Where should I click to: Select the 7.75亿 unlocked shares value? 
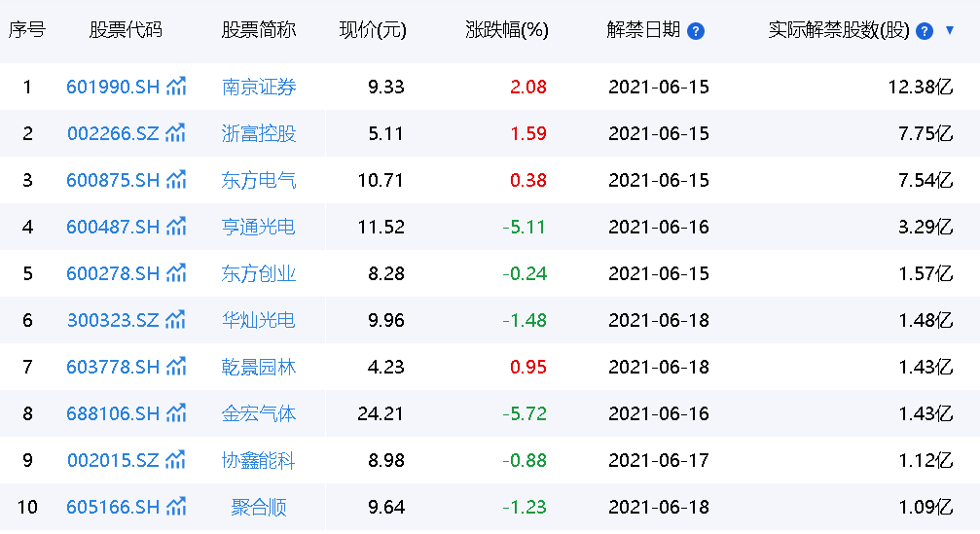coord(926,133)
